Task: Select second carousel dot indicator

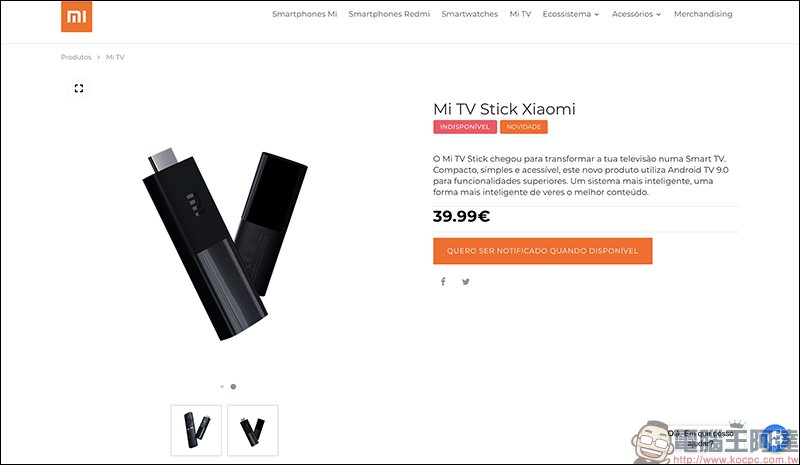Action: click(x=233, y=386)
